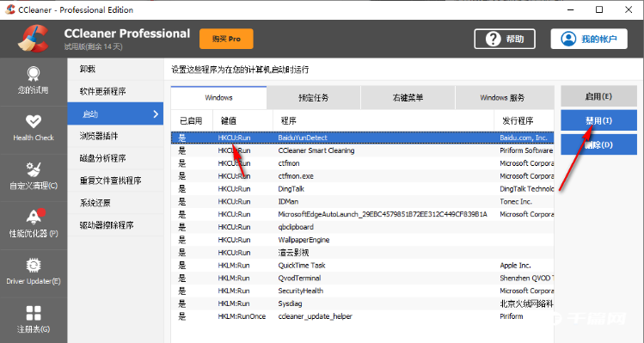
Task: Sort by the Publisher column header
Action: [x=524, y=120]
